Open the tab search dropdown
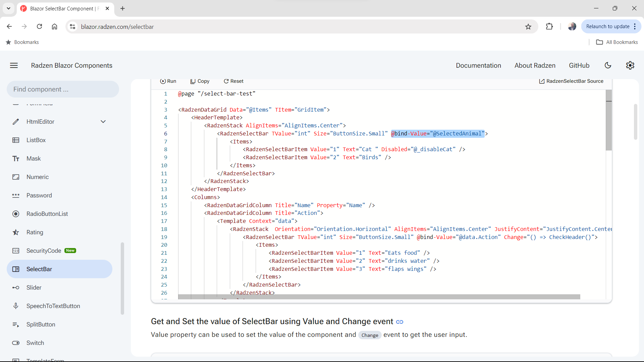Viewport: 644px width, 362px height. tap(8, 8)
